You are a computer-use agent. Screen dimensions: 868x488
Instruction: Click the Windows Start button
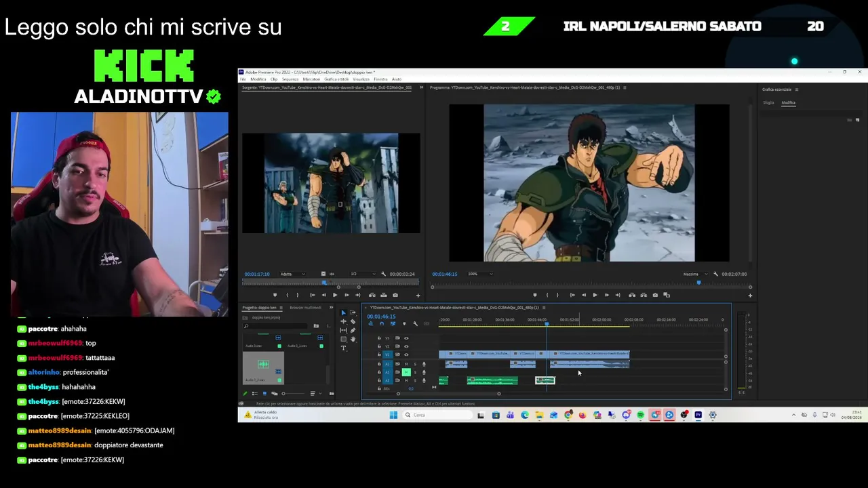click(x=393, y=415)
